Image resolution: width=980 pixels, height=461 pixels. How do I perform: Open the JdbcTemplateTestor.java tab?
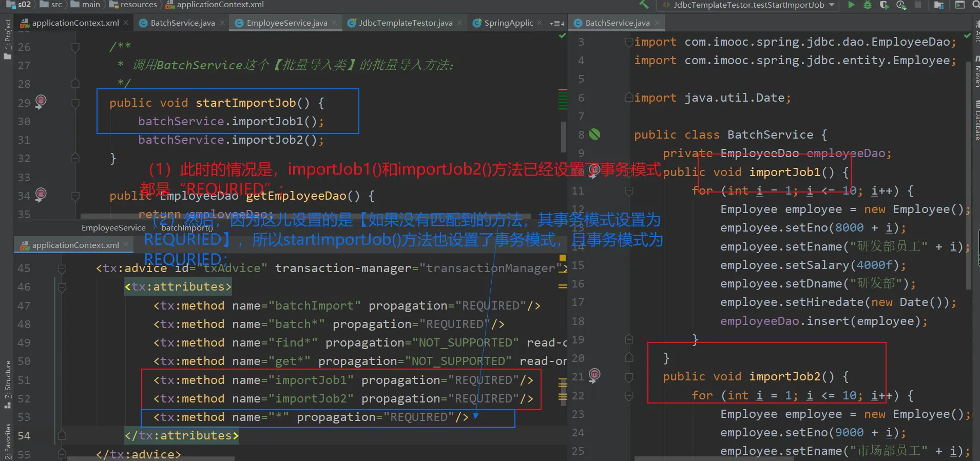405,23
